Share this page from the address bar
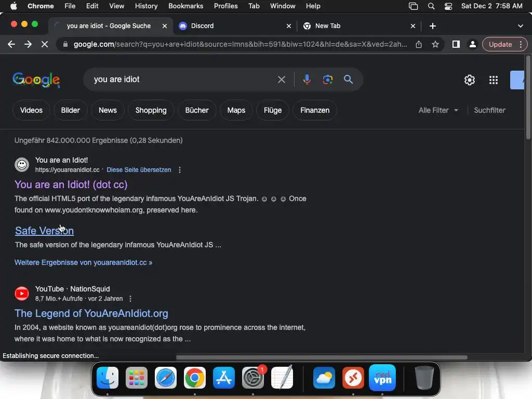This screenshot has height=399, width=532. point(419,44)
